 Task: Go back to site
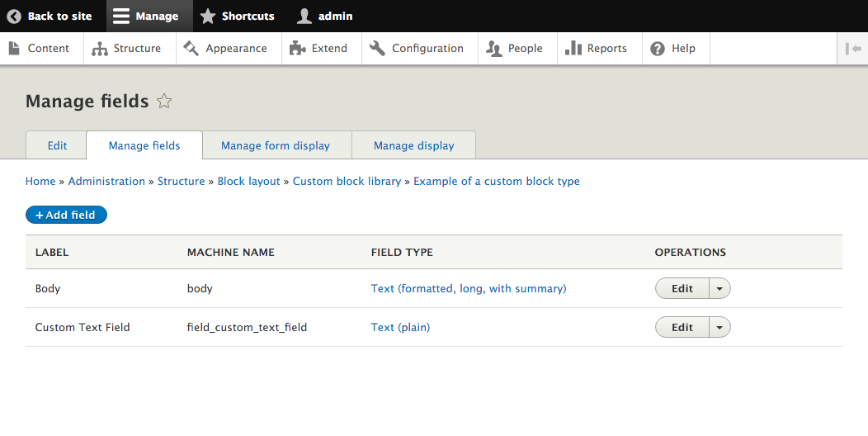(50, 17)
